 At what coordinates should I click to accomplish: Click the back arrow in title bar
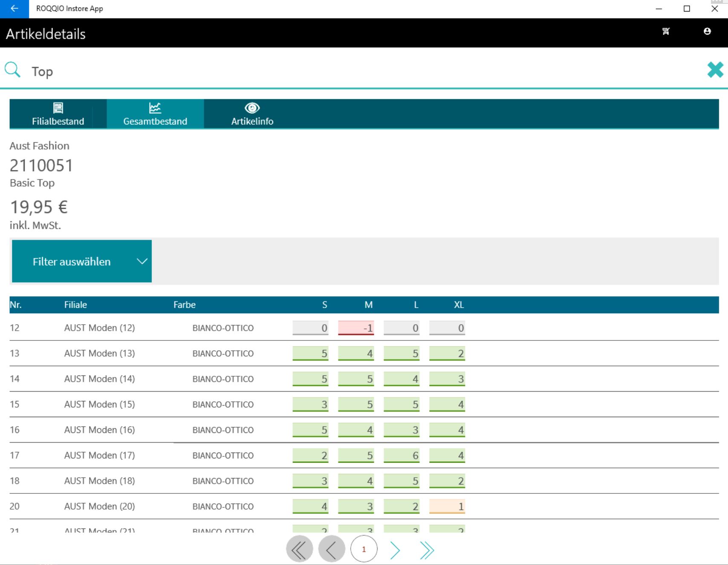coord(14,9)
